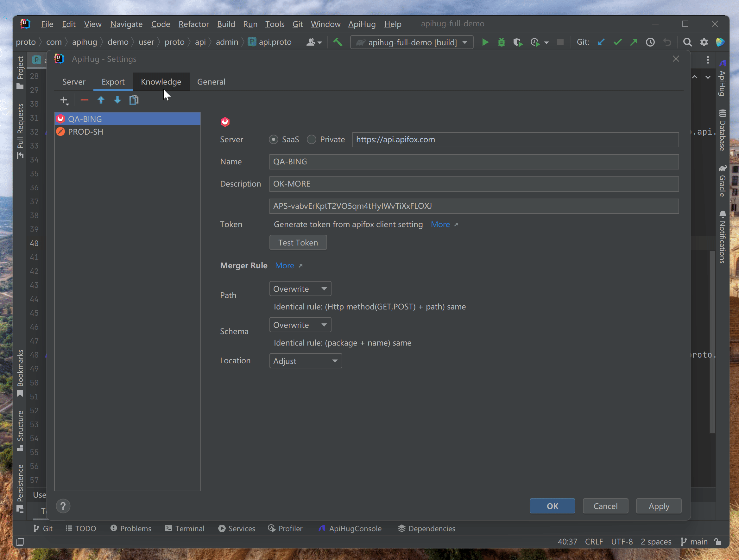Move entry down with the down arrow icon
Viewport: 739px width, 560px height.
coord(117,100)
